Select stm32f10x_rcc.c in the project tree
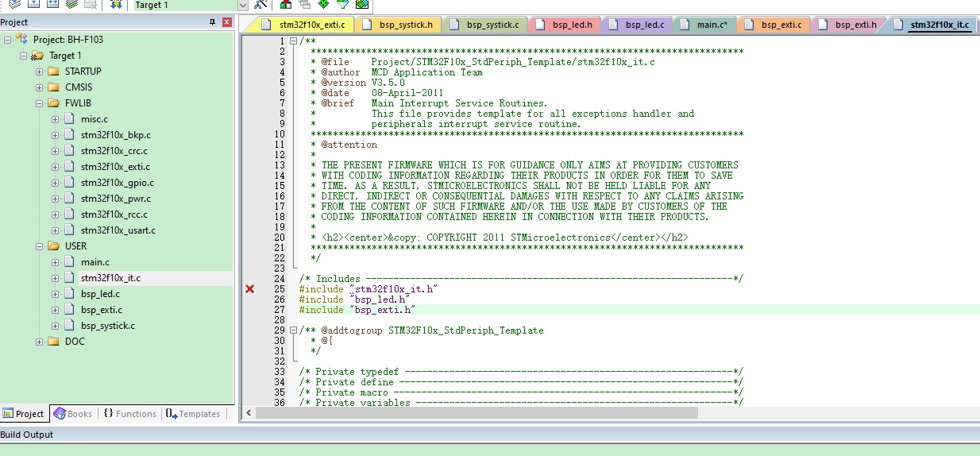The width and height of the screenshot is (980, 456). click(114, 214)
